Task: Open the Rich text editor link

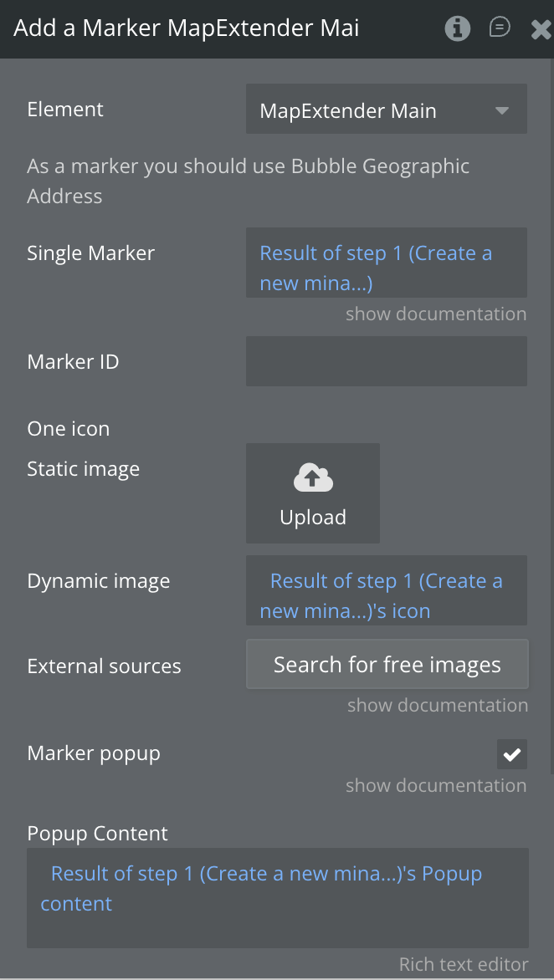Action: [x=463, y=965]
